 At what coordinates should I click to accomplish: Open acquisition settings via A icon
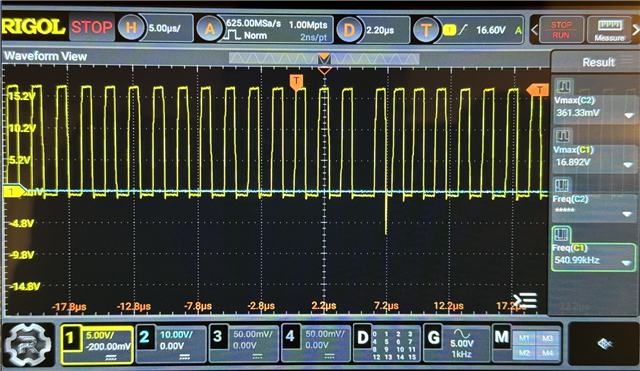210,29
